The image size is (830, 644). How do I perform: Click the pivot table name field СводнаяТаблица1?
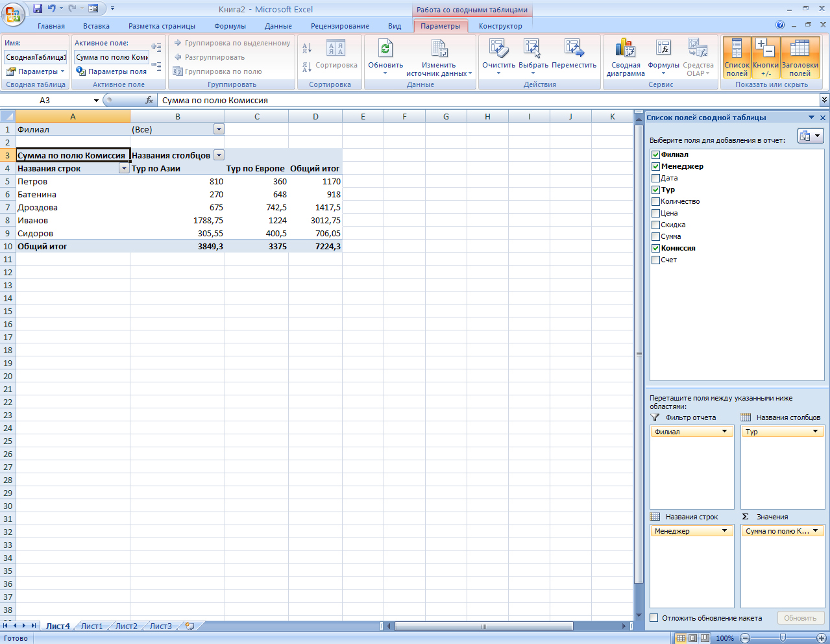tap(36, 57)
